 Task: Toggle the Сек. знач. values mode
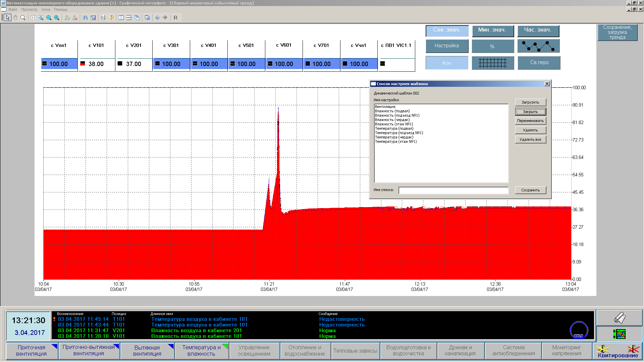(x=446, y=30)
